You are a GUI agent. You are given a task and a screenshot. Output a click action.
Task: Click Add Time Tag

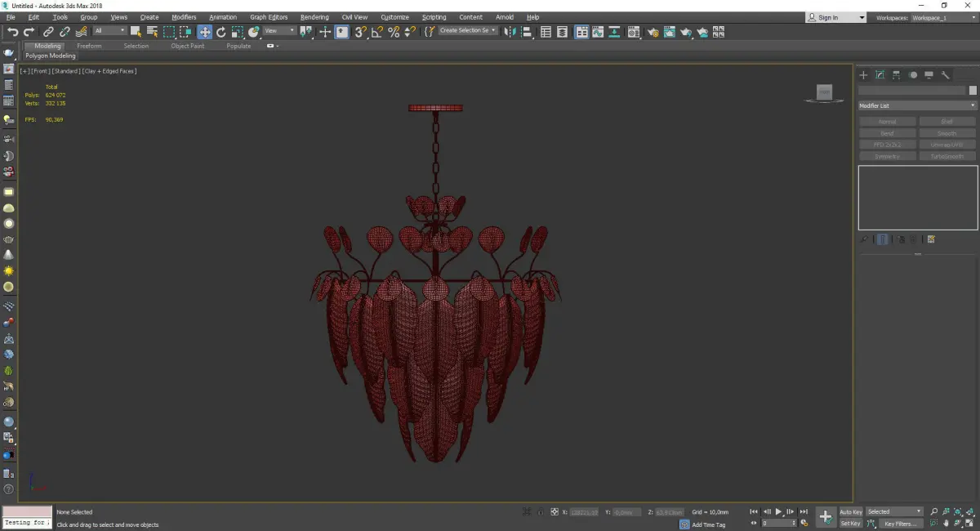pyautogui.click(x=708, y=524)
